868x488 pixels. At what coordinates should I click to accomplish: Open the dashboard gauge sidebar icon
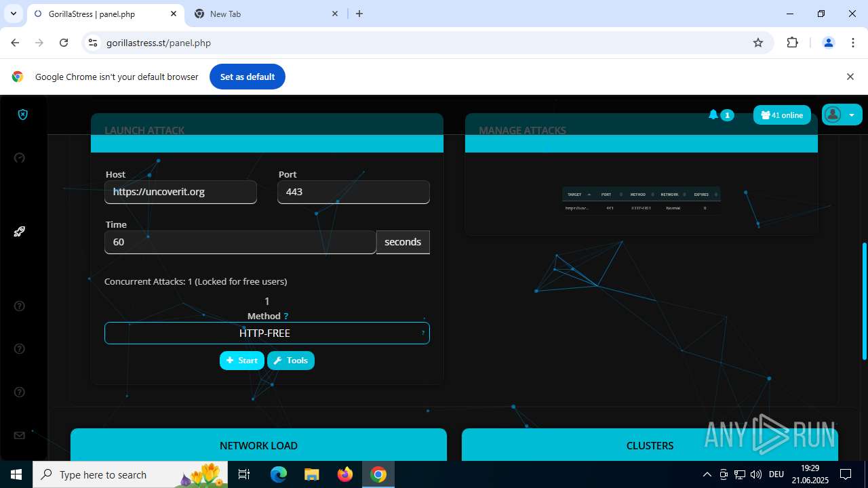pyautogui.click(x=20, y=158)
